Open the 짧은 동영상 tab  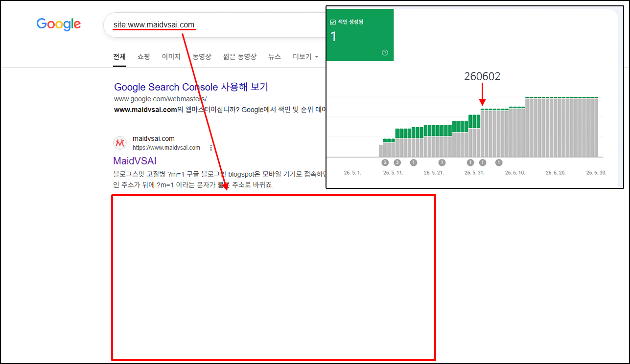[240, 57]
